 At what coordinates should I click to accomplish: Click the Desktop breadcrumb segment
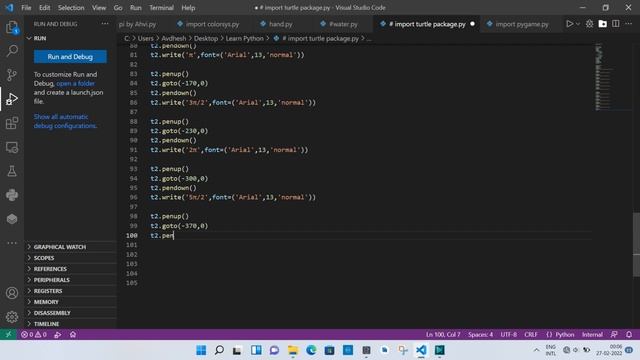[206, 38]
